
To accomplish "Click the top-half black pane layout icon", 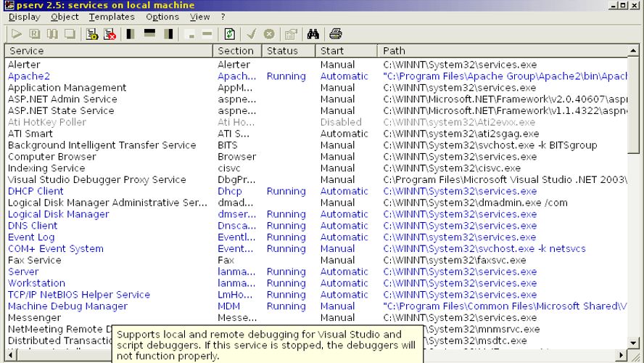I will click(149, 33).
